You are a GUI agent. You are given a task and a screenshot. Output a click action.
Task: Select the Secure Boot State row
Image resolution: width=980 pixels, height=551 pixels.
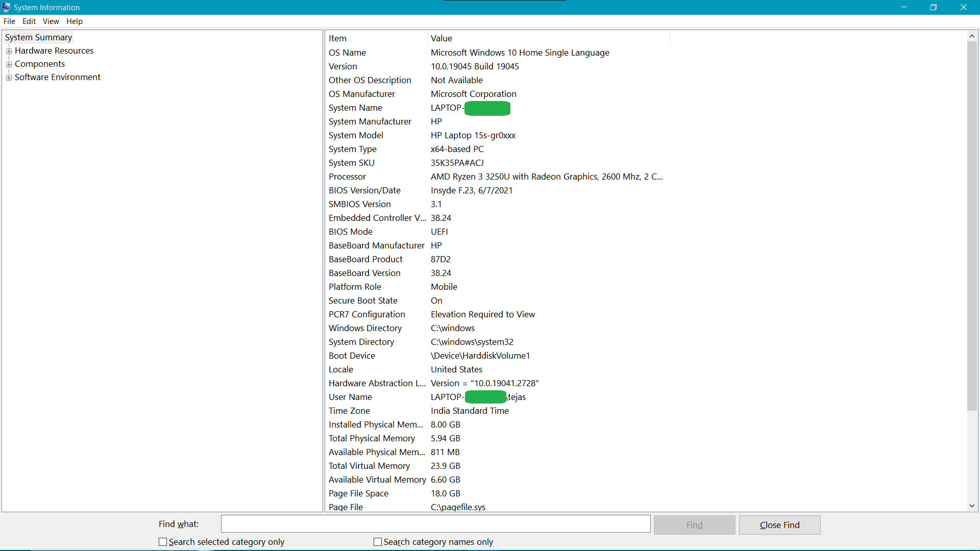pos(498,300)
